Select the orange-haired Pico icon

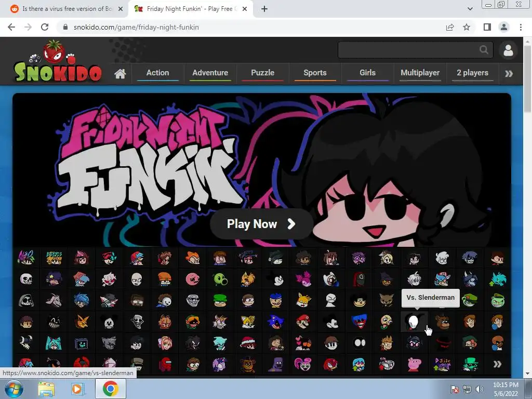192,258
